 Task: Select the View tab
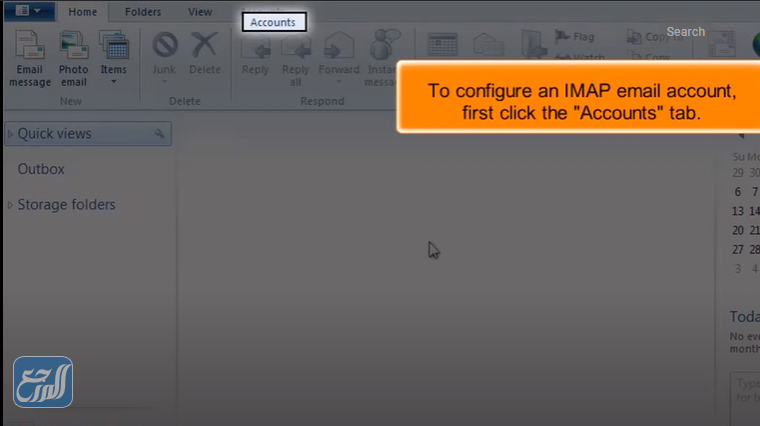200,12
